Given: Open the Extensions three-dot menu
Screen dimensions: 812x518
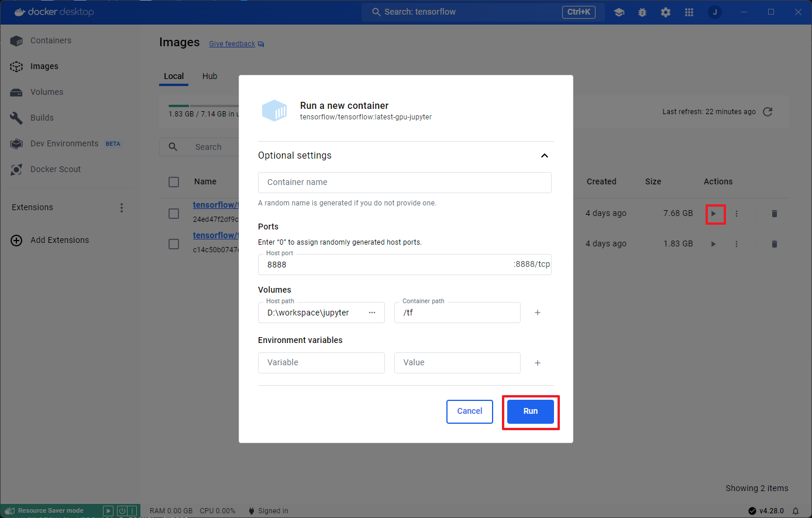Looking at the screenshot, I should tap(122, 208).
